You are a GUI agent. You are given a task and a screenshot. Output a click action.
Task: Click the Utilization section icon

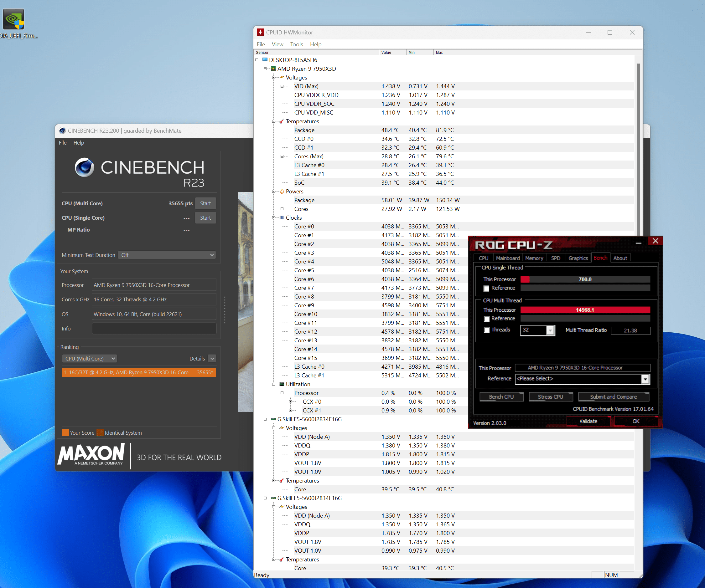pyautogui.click(x=282, y=384)
